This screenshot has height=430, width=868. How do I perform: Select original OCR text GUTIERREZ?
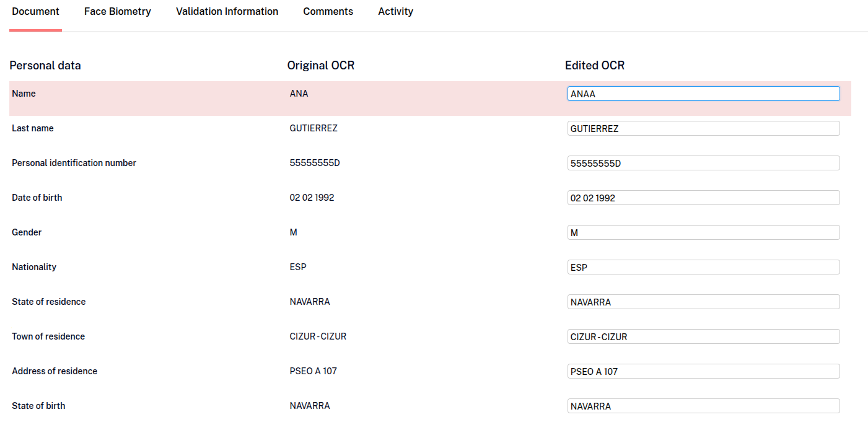pyautogui.click(x=313, y=128)
